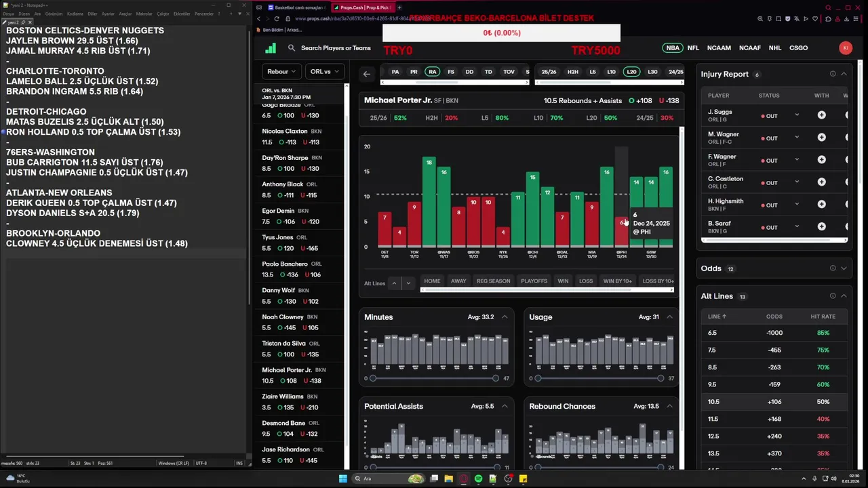Click Search Players or Teams field
The height and width of the screenshot is (488, 868).
336,48
